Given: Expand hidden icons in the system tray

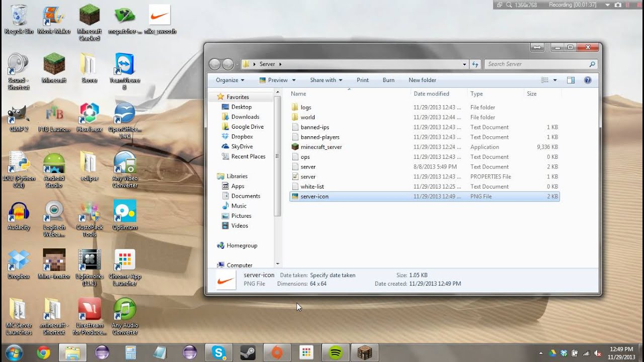Looking at the screenshot, I should coord(541,352).
